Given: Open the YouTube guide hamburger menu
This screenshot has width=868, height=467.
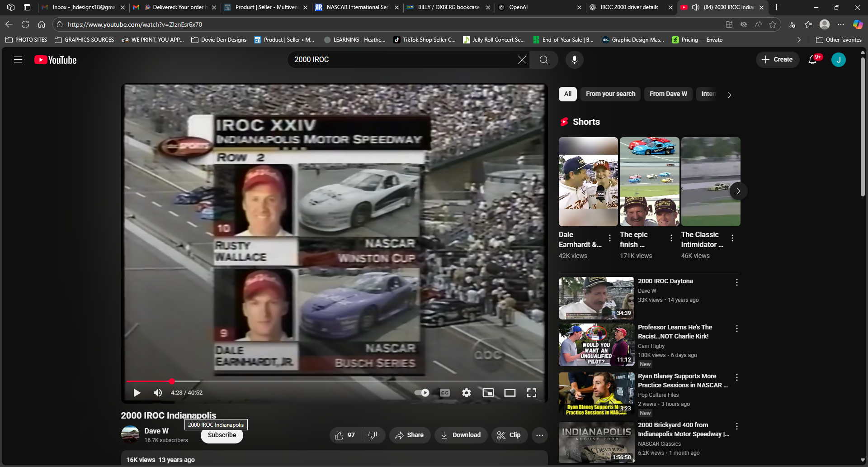Looking at the screenshot, I should (18, 60).
